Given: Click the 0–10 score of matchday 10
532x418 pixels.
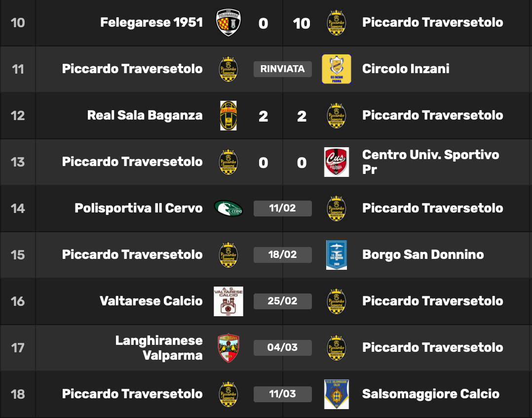Looking at the screenshot, I should (x=283, y=23).
